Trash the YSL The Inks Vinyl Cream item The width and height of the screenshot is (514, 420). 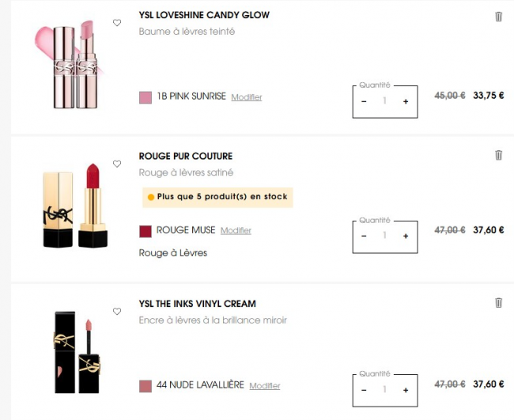(x=498, y=302)
